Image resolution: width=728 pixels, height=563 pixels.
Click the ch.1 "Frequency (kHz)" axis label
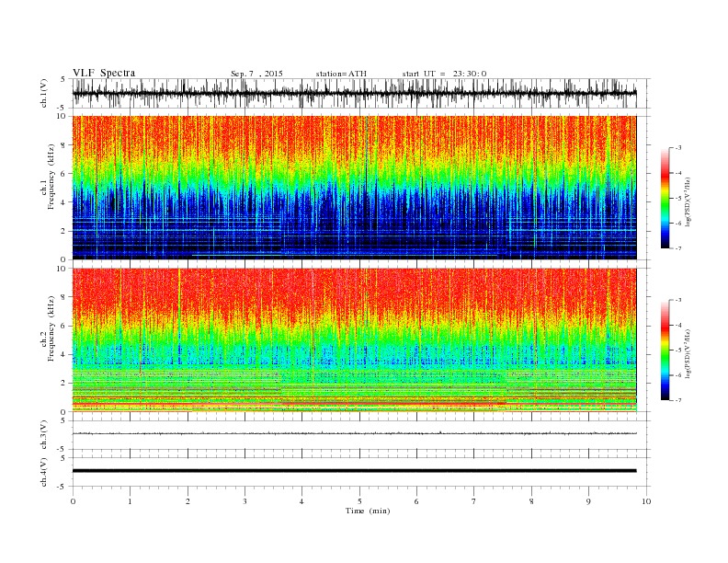(51, 176)
